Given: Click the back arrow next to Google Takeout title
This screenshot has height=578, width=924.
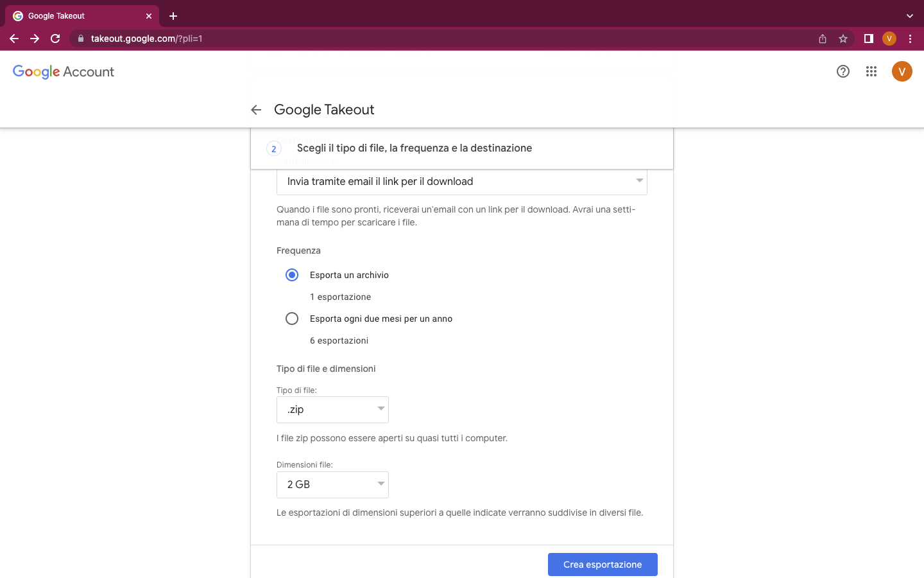Looking at the screenshot, I should pyautogui.click(x=256, y=110).
